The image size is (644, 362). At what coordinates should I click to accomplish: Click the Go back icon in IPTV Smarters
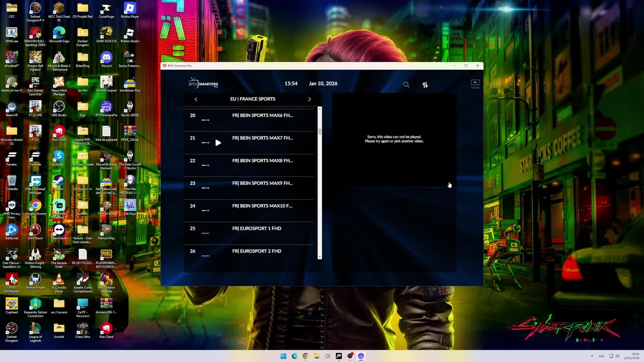point(475,84)
